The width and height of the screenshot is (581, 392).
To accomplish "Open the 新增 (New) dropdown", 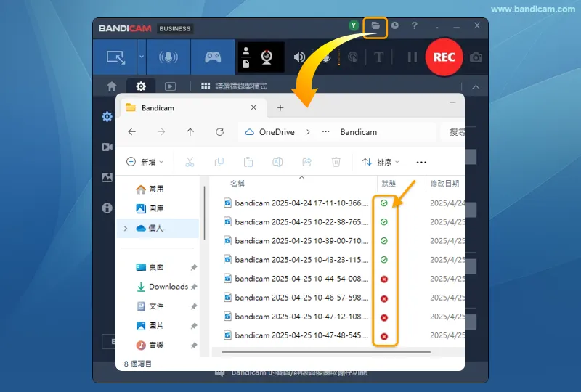I will click(145, 162).
